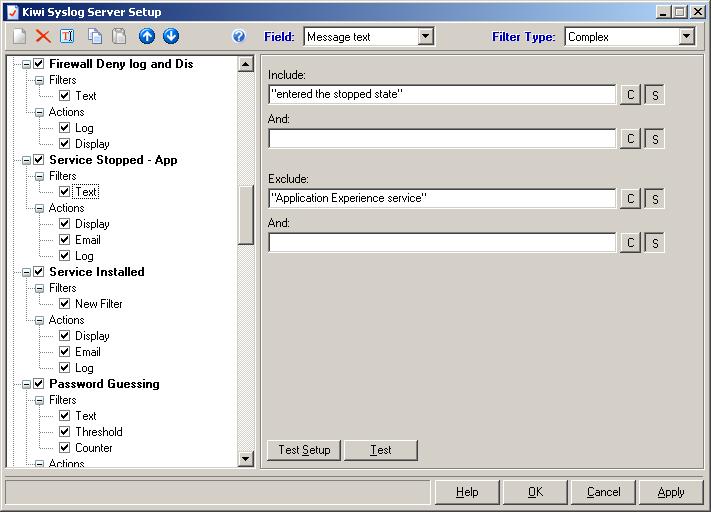Select Display action under Service Installed

(x=92, y=336)
